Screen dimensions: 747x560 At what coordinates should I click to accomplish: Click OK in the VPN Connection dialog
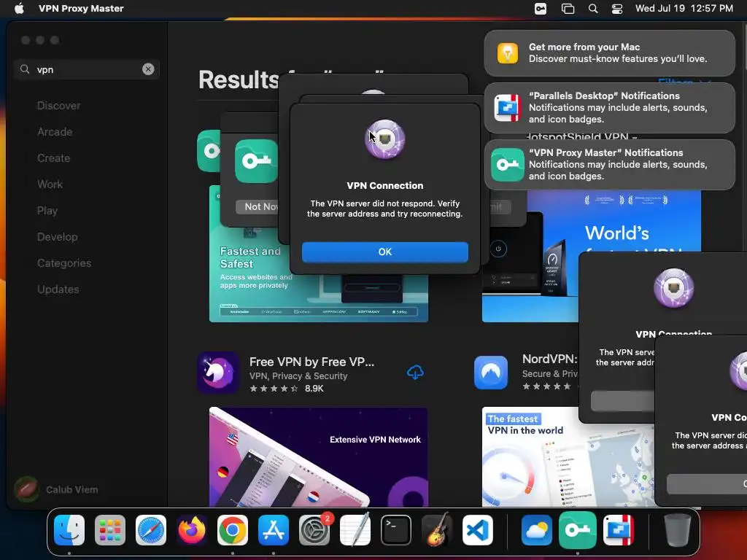pos(385,252)
